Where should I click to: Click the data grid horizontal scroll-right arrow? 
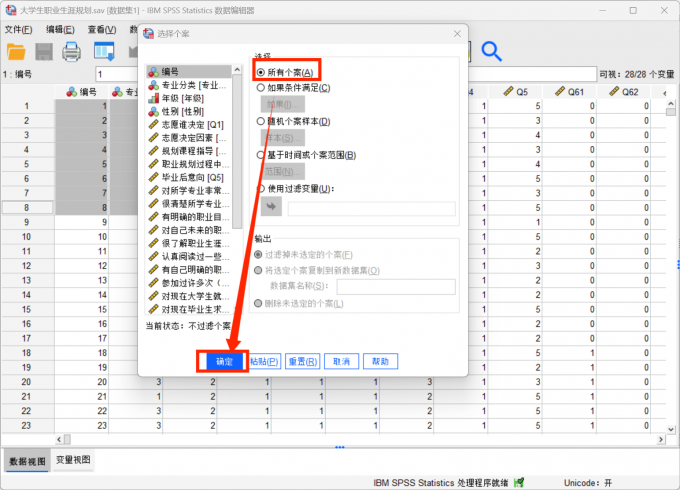tap(660, 439)
